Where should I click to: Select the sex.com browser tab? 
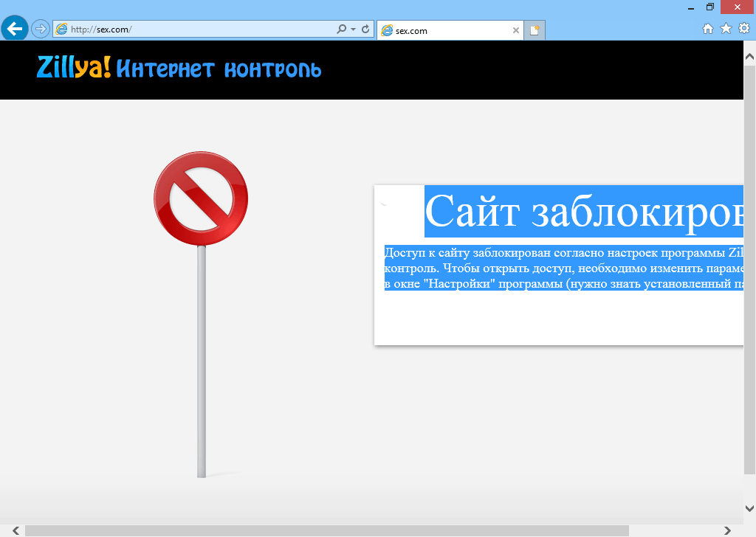[x=450, y=30]
